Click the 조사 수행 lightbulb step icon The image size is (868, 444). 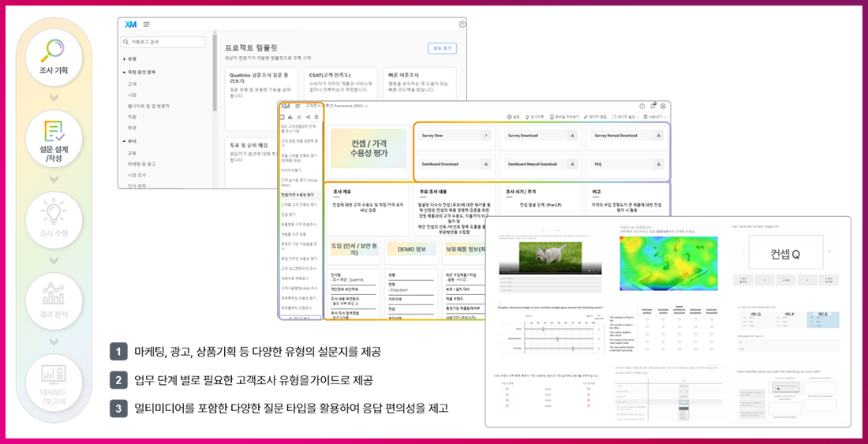[x=54, y=213]
